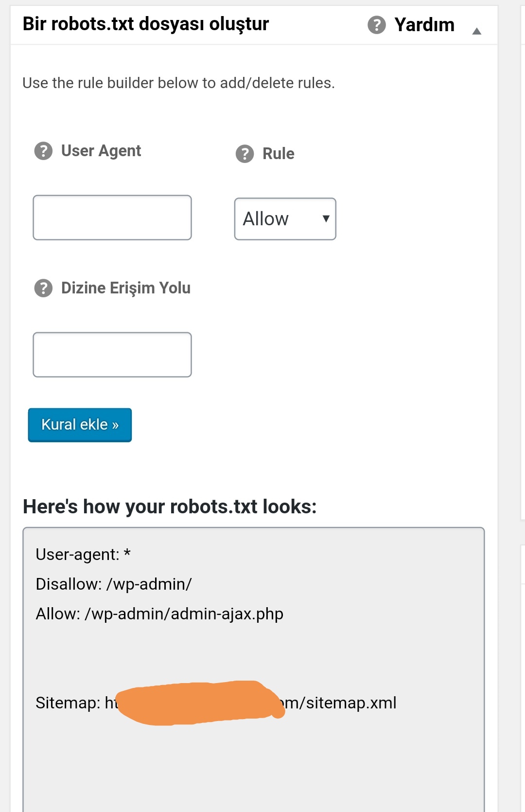Focus the User Agent input field
525x812 pixels.
pyautogui.click(x=112, y=217)
